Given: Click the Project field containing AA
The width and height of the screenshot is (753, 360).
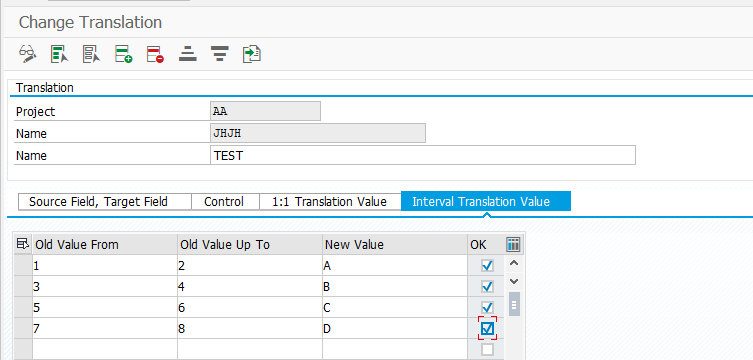Looking at the screenshot, I should pos(265,111).
